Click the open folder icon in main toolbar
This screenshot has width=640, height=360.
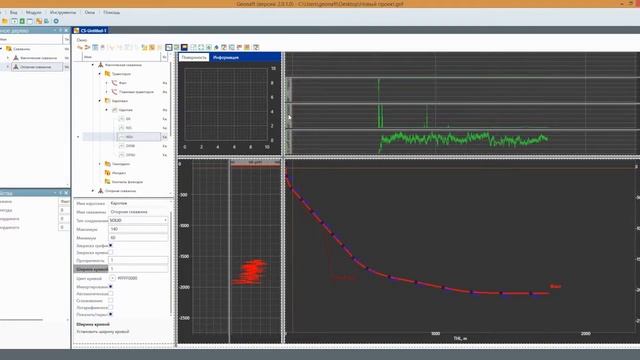click(x=5, y=21)
